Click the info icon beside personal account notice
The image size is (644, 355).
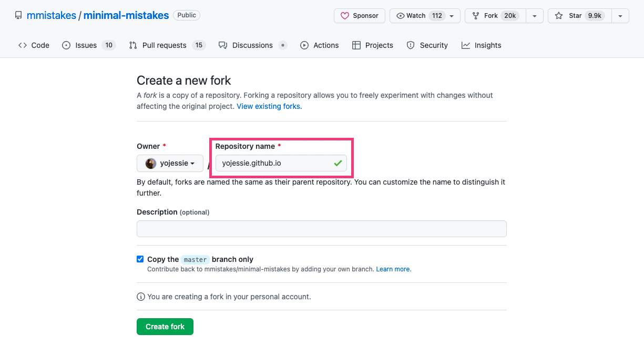click(140, 297)
